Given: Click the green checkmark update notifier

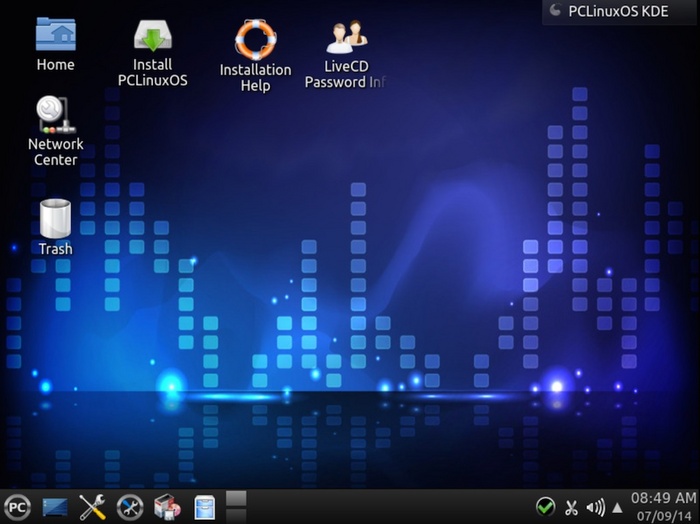Looking at the screenshot, I should pos(546,507).
